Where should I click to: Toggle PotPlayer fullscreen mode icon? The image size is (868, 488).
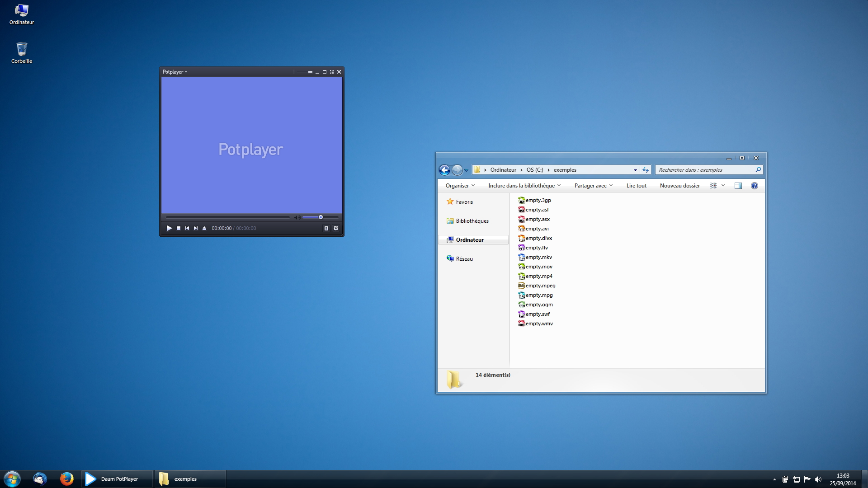(332, 72)
